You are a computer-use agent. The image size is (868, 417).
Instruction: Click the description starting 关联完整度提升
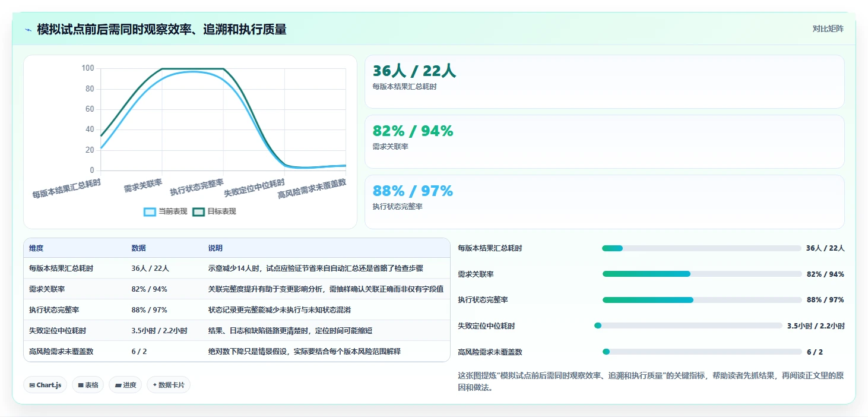tap(325, 289)
